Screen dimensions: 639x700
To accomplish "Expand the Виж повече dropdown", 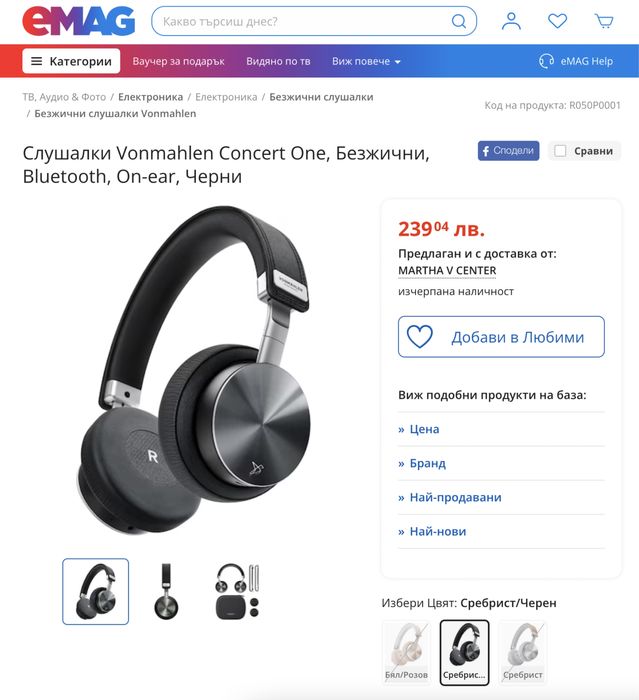I will (x=366, y=61).
